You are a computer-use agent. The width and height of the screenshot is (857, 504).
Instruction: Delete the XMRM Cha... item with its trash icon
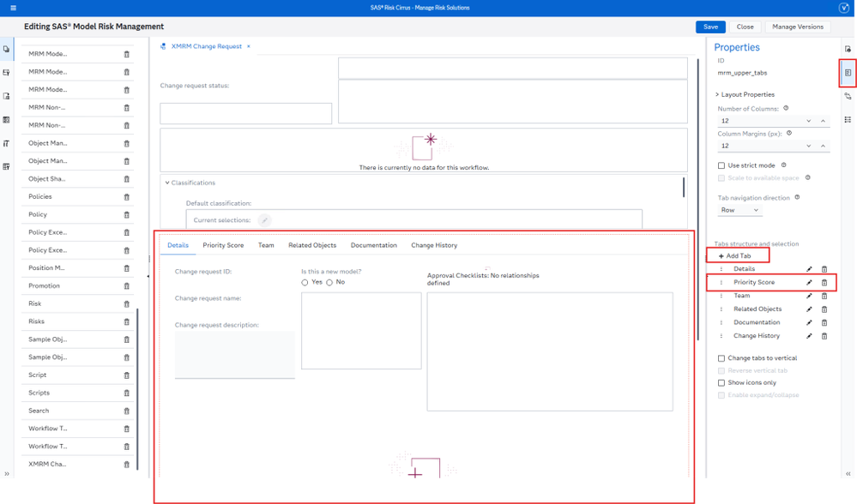coord(126,464)
